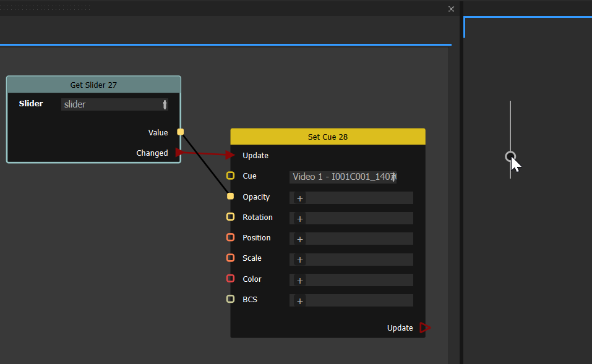The width and height of the screenshot is (592, 364).
Task: Click the Value output pin on Get Slider
Action: coord(181,132)
